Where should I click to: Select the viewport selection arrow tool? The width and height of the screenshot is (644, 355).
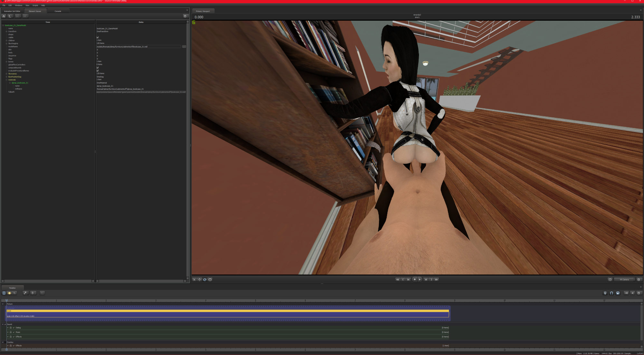[x=194, y=280]
